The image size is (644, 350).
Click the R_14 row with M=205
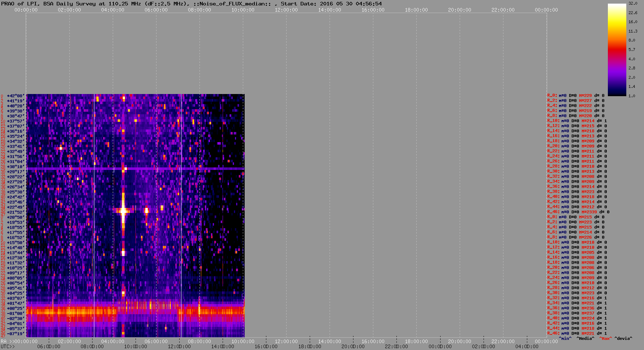point(577,252)
